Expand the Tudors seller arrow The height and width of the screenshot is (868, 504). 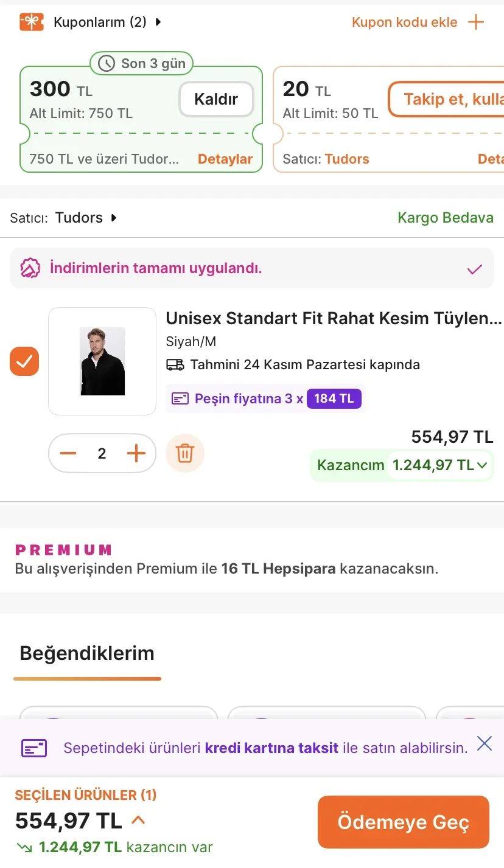[114, 218]
